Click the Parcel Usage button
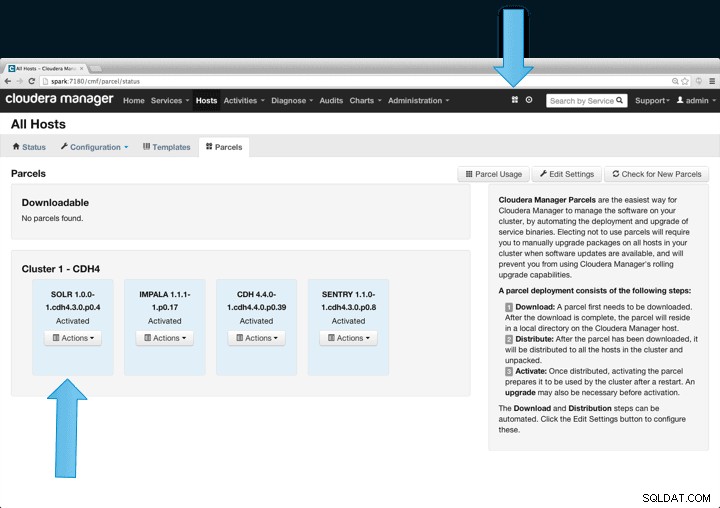This screenshot has width=720, height=508. click(x=494, y=174)
